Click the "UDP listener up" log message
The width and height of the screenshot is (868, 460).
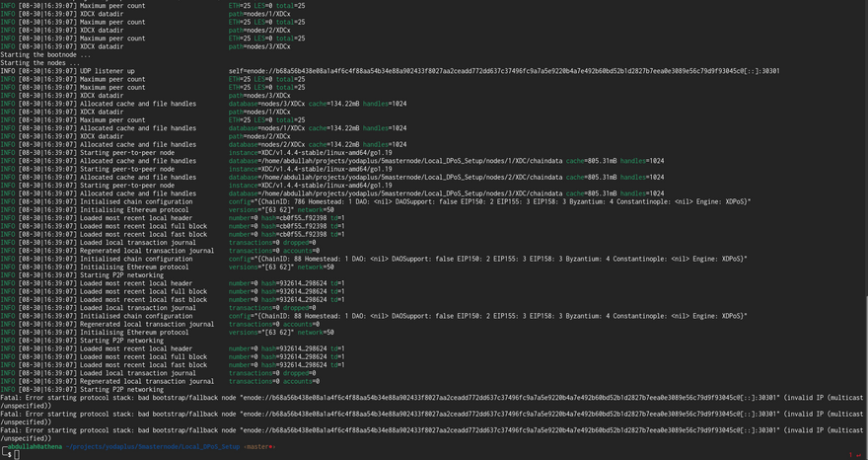click(108, 71)
